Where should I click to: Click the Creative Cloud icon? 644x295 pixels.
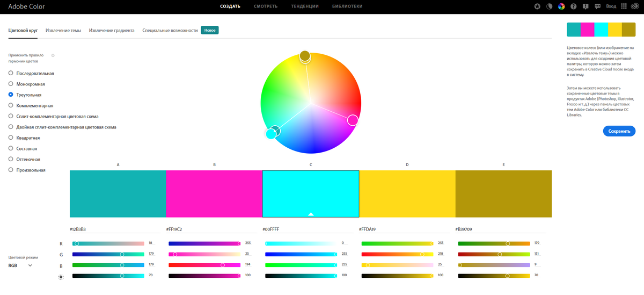[x=635, y=6]
